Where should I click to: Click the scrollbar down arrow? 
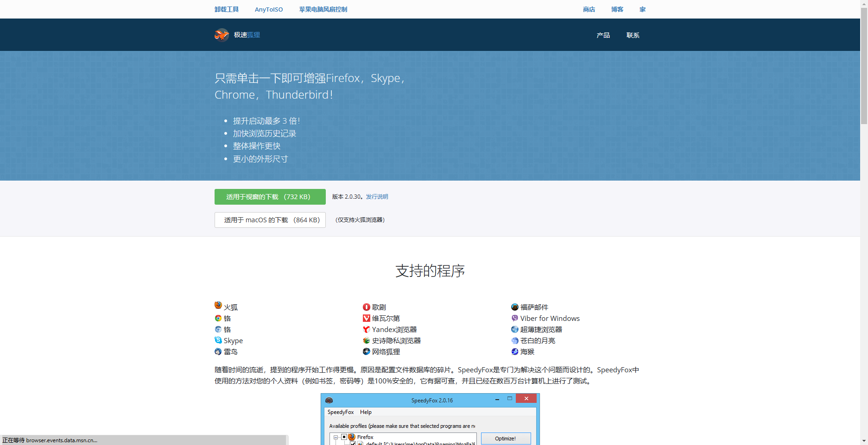864,441
